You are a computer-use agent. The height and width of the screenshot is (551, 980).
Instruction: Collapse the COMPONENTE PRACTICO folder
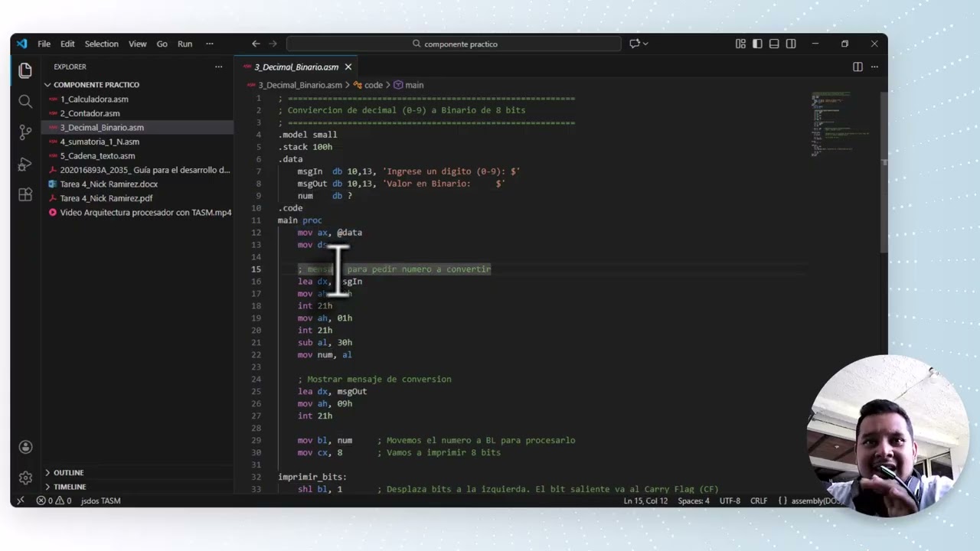pos(96,85)
